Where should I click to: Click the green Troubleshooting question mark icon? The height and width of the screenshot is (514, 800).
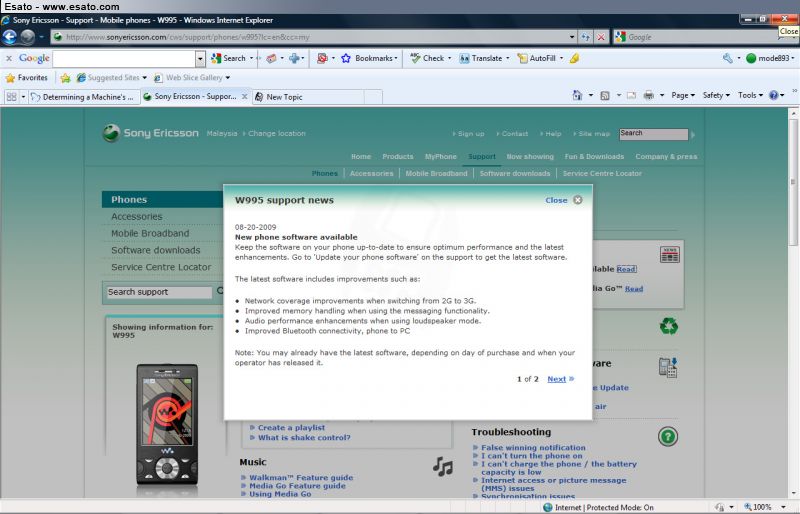click(668, 437)
